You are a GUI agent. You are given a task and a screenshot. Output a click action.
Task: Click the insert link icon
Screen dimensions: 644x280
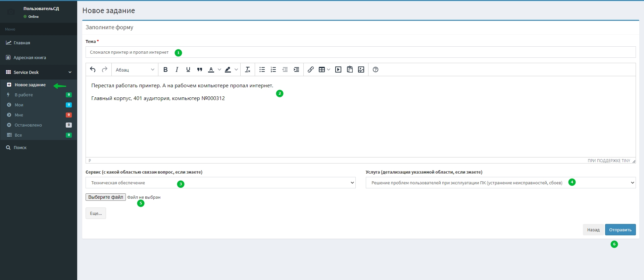311,69
